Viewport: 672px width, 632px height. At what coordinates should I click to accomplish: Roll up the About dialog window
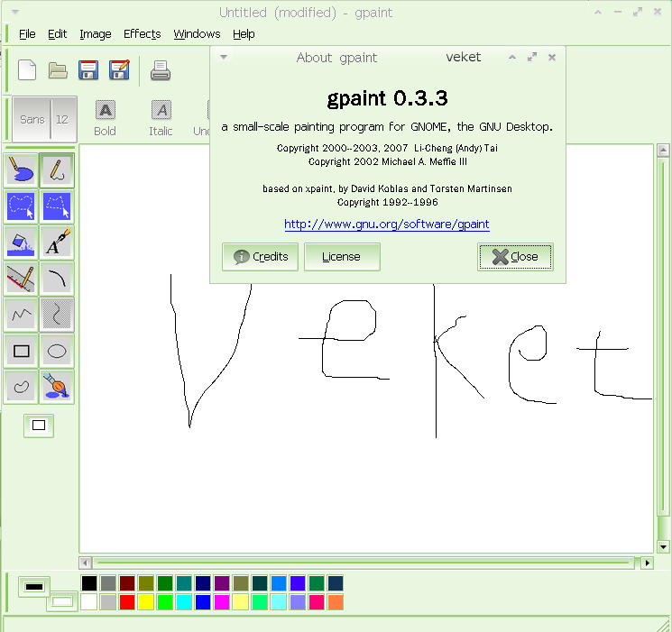point(512,57)
